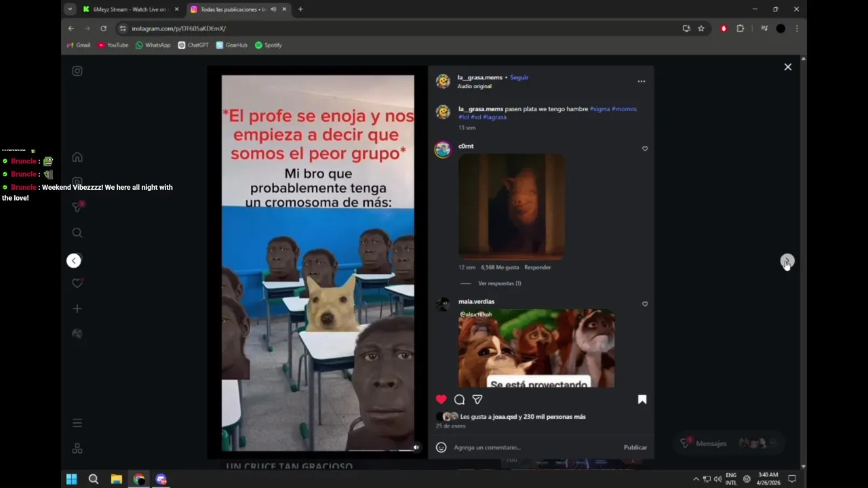Viewport: 868px width, 488px height.
Task: Click the instagram.com address bar
Action: tap(400, 28)
